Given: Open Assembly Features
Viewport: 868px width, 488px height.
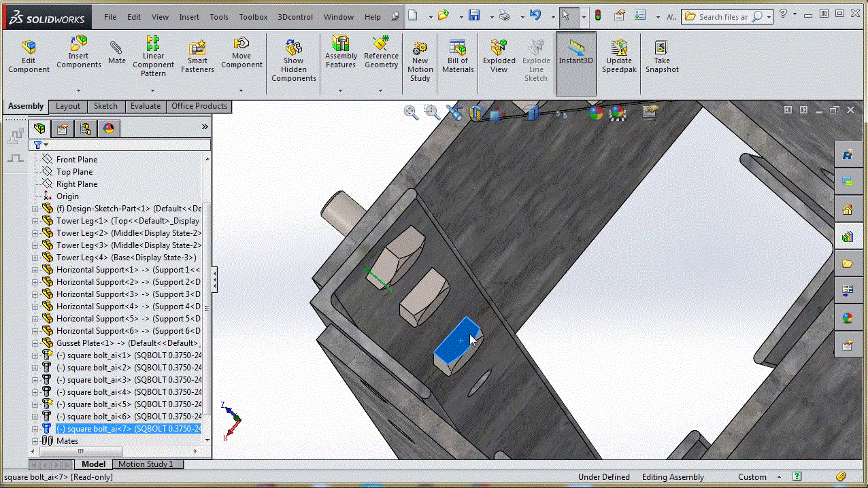Looking at the screenshot, I should 341,53.
